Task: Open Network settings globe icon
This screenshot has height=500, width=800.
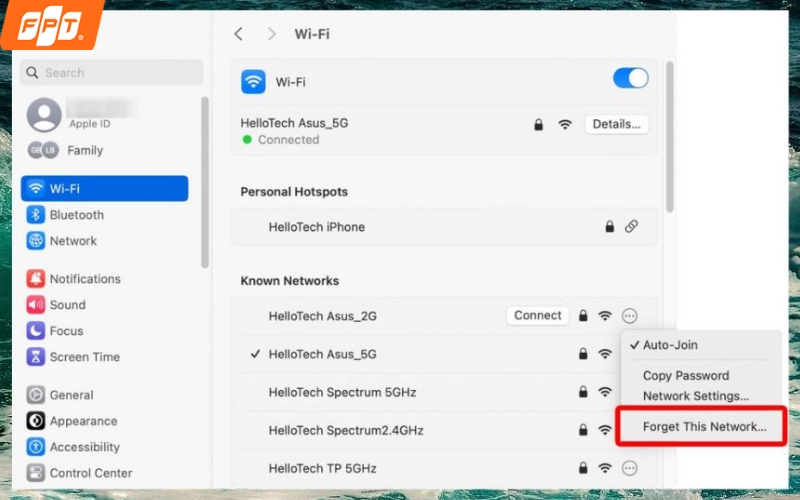Action: [36, 241]
